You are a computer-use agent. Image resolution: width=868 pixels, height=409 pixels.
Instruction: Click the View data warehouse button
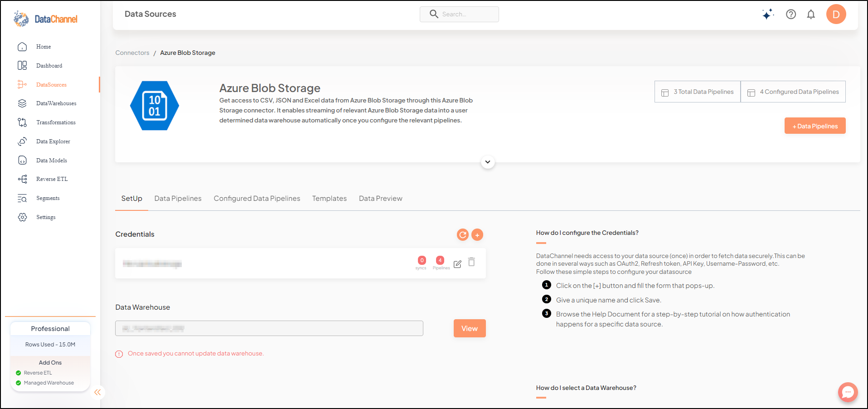point(470,328)
